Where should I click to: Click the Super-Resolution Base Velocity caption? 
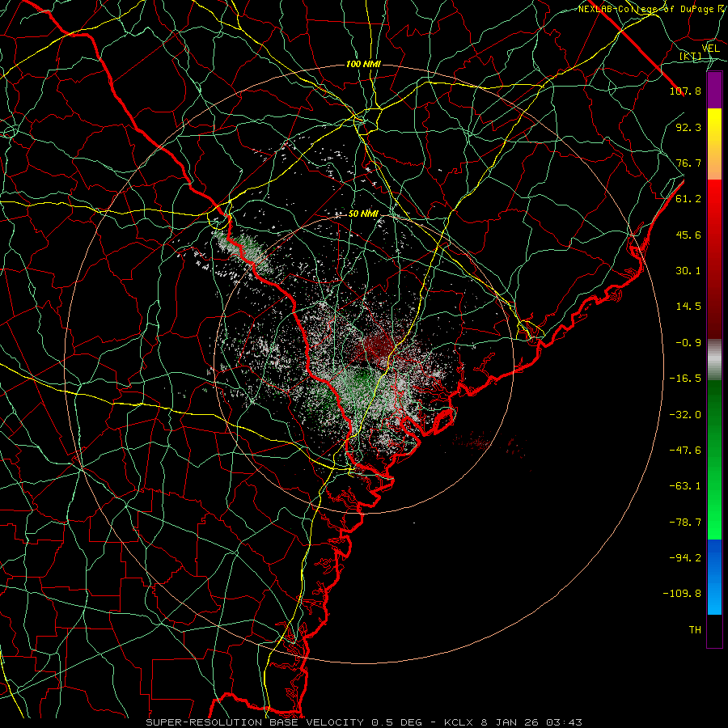point(363,722)
